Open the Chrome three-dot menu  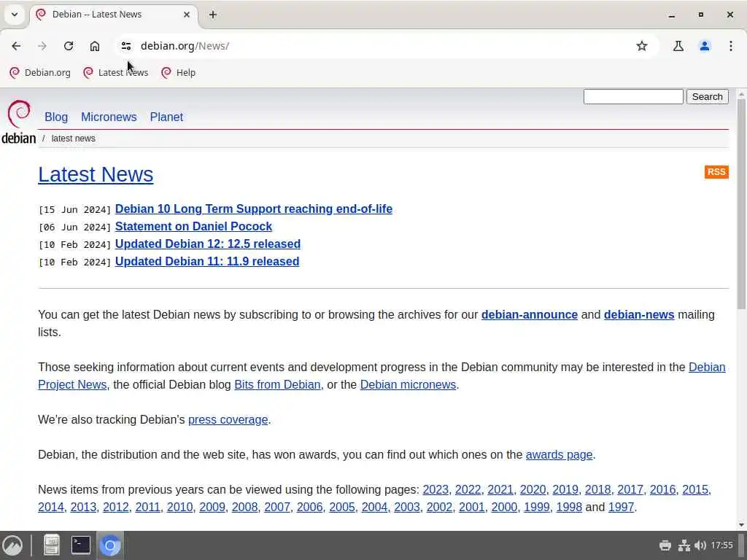pyautogui.click(x=731, y=46)
